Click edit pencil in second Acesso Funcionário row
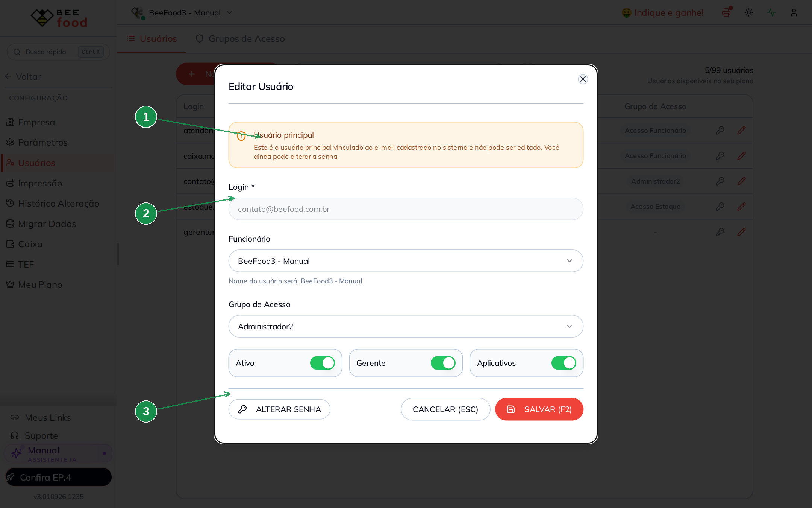The width and height of the screenshot is (812, 508). 741,156
